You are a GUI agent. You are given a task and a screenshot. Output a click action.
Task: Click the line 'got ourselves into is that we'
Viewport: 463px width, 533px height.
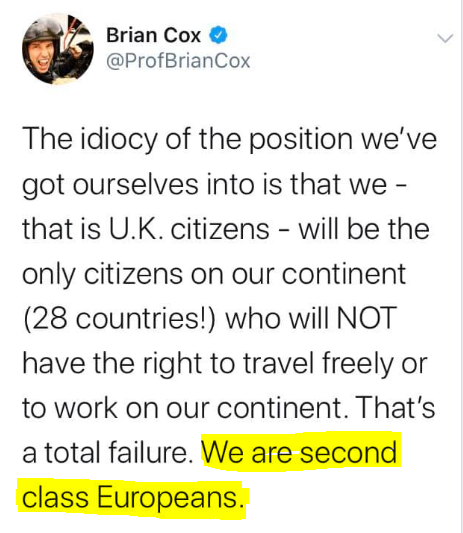pyautogui.click(x=205, y=185)
